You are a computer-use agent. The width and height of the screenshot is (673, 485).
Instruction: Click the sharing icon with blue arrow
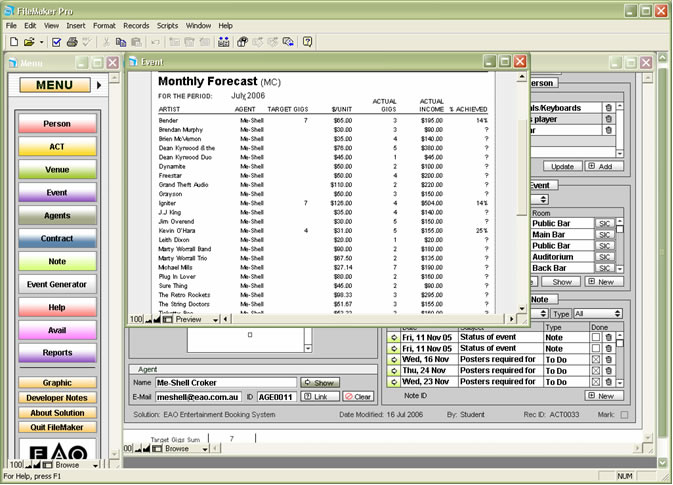[288, 42]
